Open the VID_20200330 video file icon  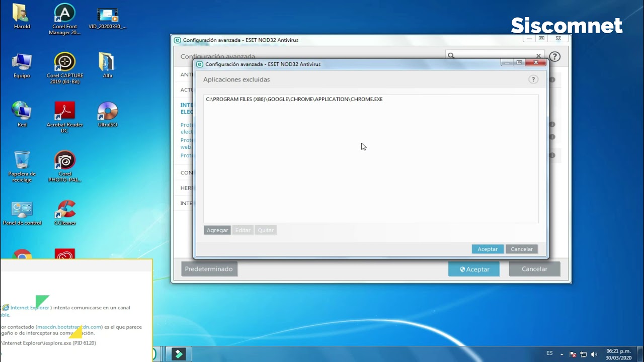[107, 18]
